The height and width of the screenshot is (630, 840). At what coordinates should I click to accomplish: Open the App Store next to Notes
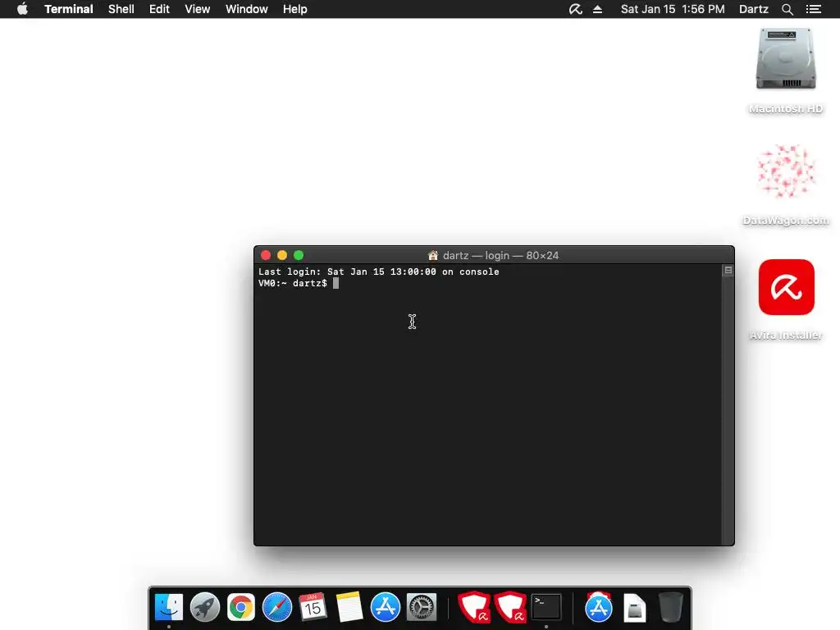[386, 608]
